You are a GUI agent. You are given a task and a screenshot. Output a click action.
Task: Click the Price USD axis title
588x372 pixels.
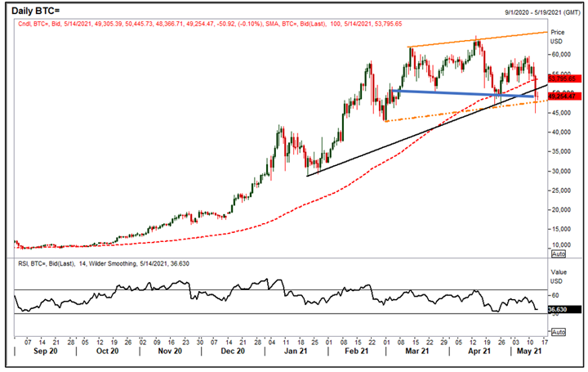tap(557, 37)
